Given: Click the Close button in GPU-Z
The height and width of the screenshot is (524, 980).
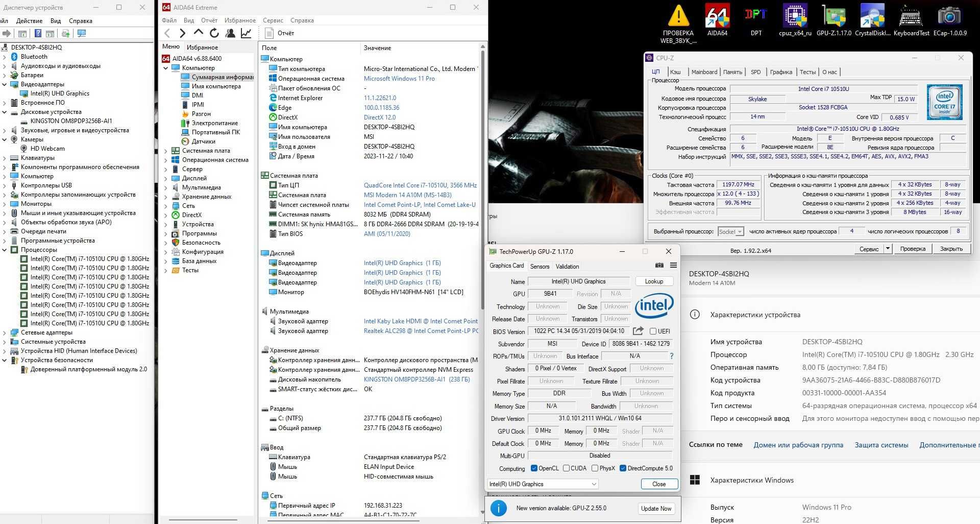Looking at the screenshot, I should click(x=659, y=484).
